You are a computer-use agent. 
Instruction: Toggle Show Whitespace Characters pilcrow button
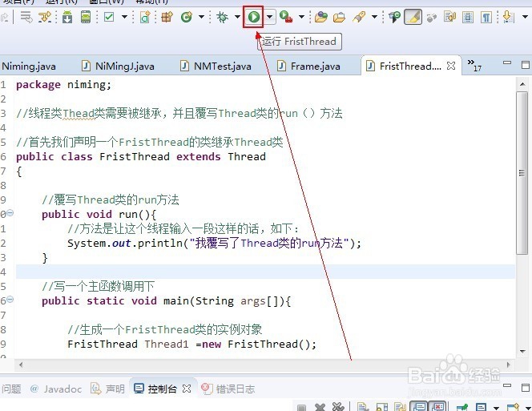tap(486, 17)
